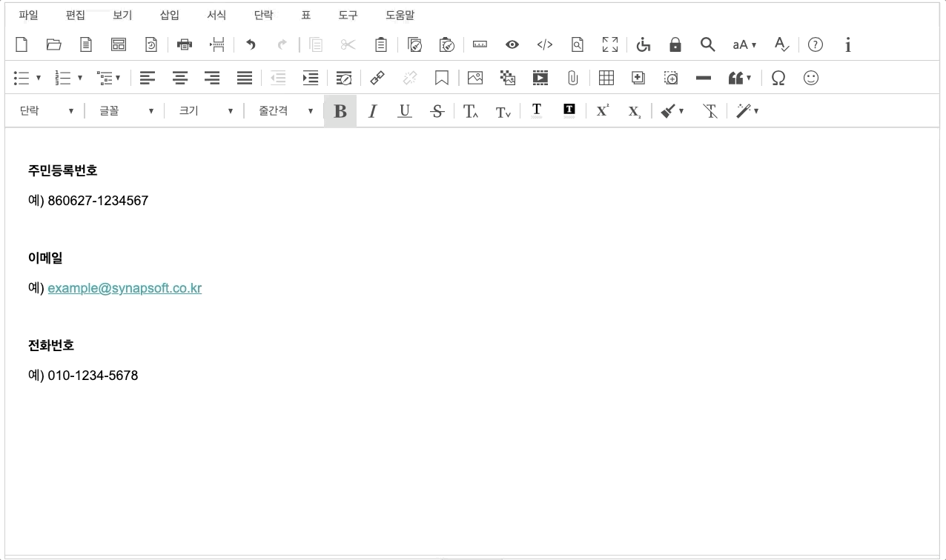Insert a table using grid icon
The height and width of the screenshot is (560, 946).
click(x=606, y=78)
